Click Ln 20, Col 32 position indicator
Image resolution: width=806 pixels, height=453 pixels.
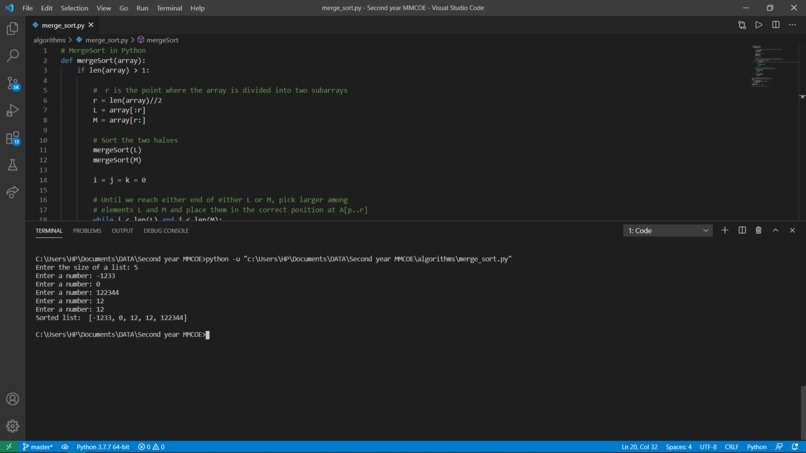tap(639, 447)
